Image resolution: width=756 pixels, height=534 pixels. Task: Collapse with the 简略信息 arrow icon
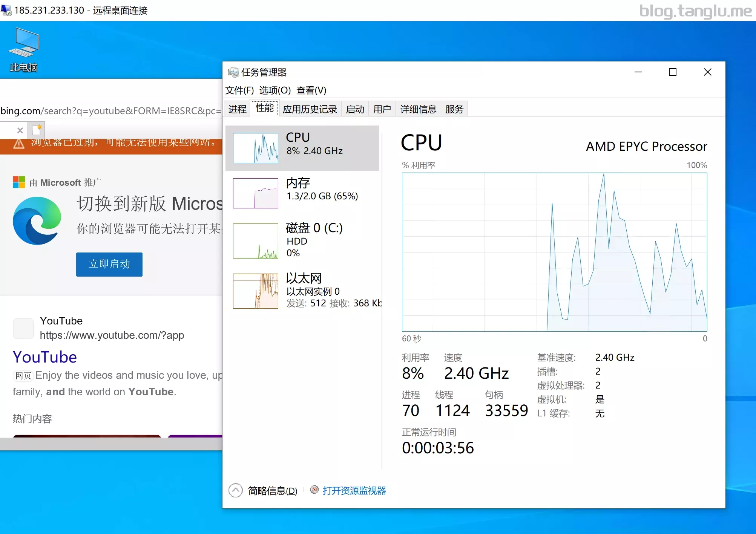click(236, 490)
